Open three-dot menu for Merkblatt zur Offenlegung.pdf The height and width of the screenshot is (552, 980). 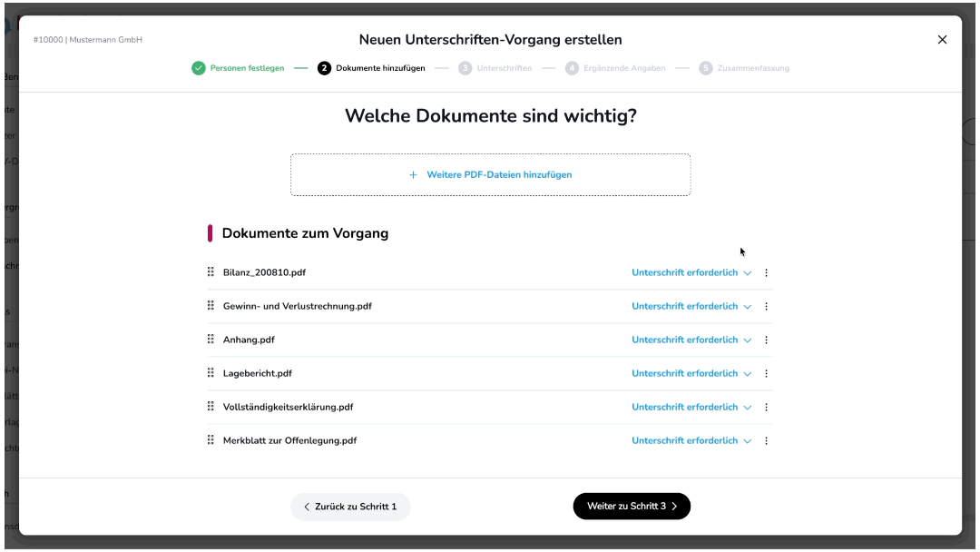[x=766, y=440]
